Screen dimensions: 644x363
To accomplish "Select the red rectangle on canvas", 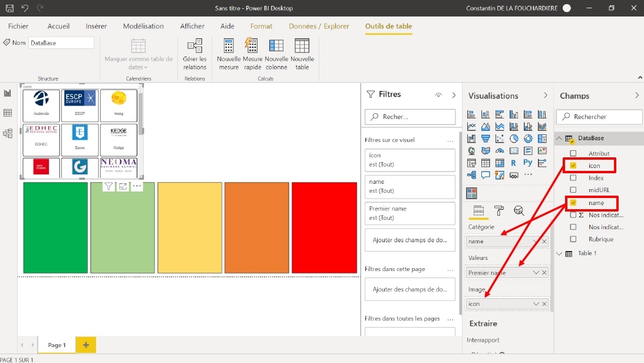I will pyautogui.click(x=324, y=227).
